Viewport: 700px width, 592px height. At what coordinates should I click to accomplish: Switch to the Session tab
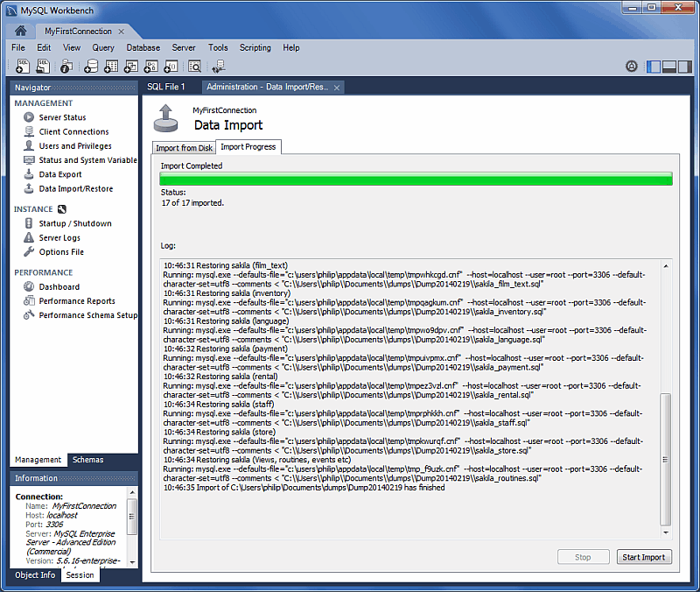[80, 575]
